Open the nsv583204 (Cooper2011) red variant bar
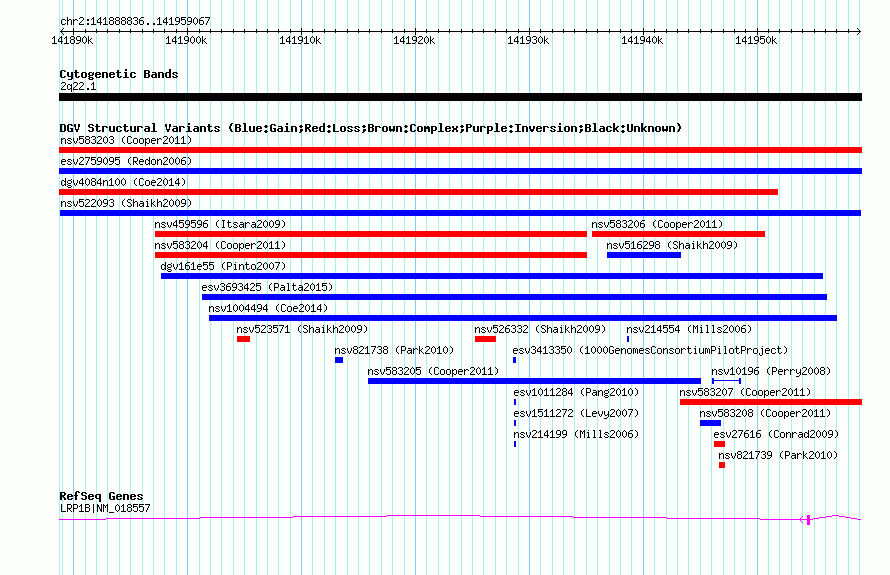 pos(371,255)
